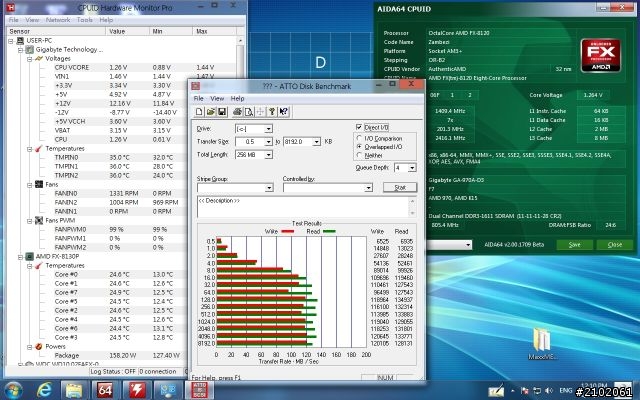Image resolution: width=640 pixels, height=400 pixels.
Task: Click the Value column header in Hardware Monitor
Action: [x=127, y=31]
